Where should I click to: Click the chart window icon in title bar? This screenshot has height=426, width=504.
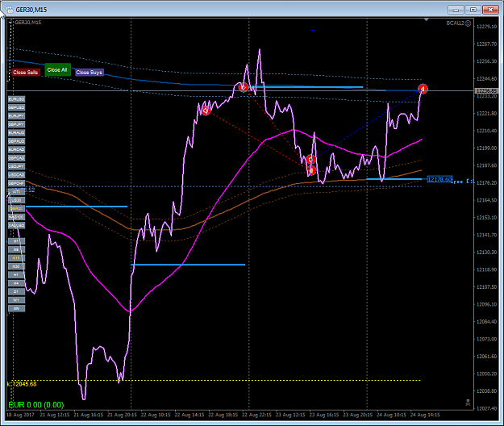(10, 10)
